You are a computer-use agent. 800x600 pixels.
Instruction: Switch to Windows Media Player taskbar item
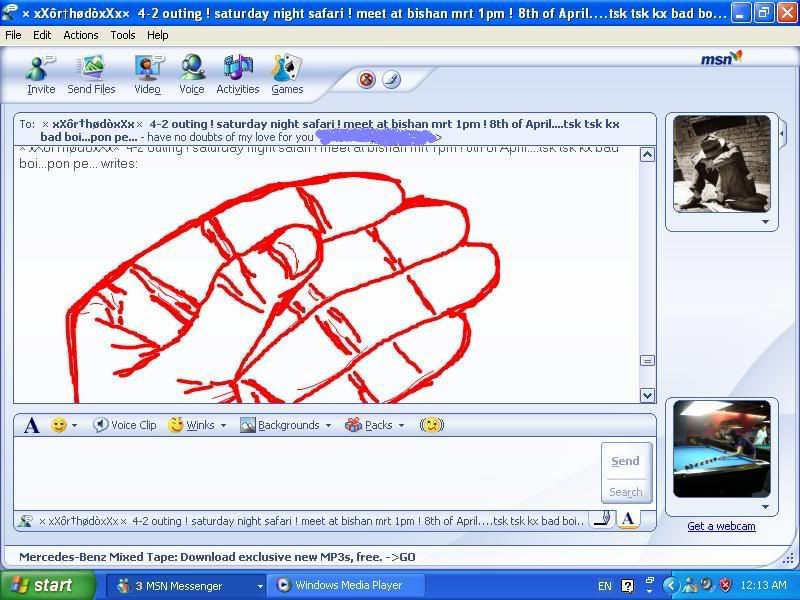pos(346,586)
